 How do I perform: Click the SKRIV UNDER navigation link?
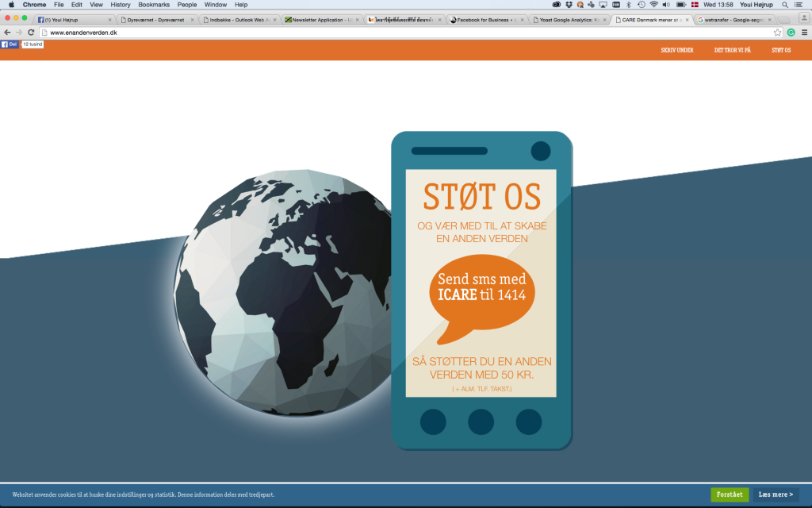tap(676, 50)
